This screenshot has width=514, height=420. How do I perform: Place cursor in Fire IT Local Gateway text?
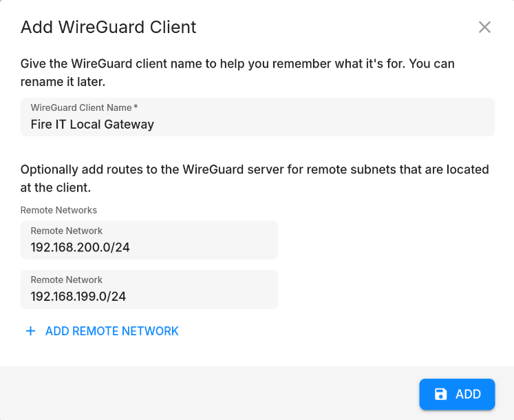(x=92, y=125)
